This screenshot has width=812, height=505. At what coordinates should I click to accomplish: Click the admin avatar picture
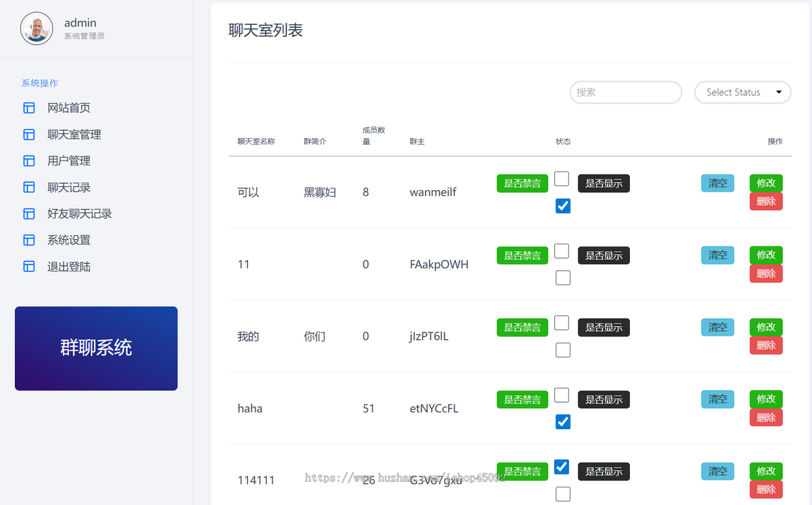tap(37, 28)
